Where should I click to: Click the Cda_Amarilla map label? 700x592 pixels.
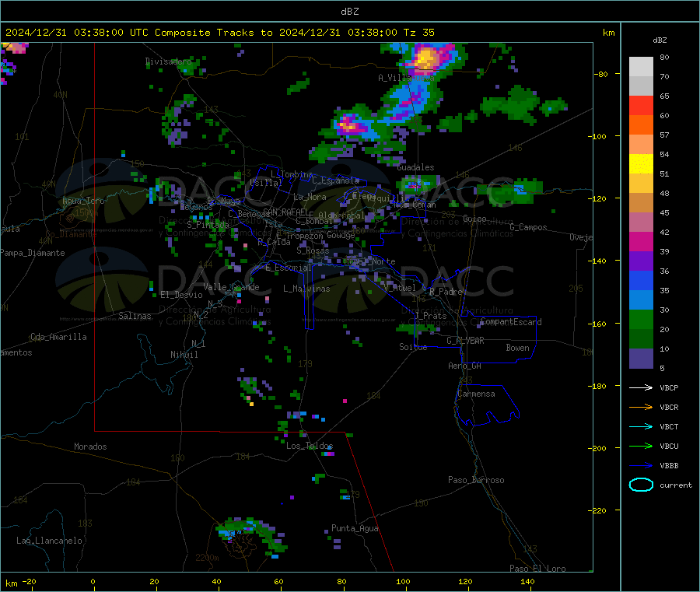[x=58, y=337]
